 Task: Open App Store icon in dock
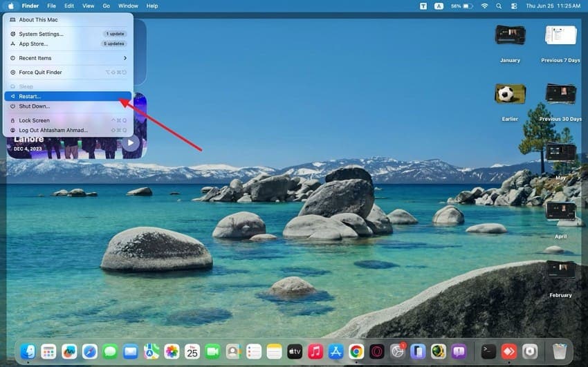pos(336,352)
